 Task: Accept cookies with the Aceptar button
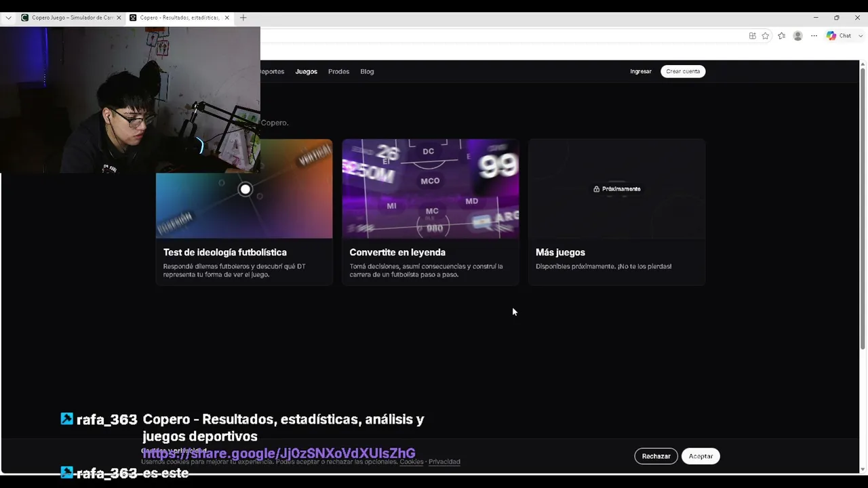701,456
